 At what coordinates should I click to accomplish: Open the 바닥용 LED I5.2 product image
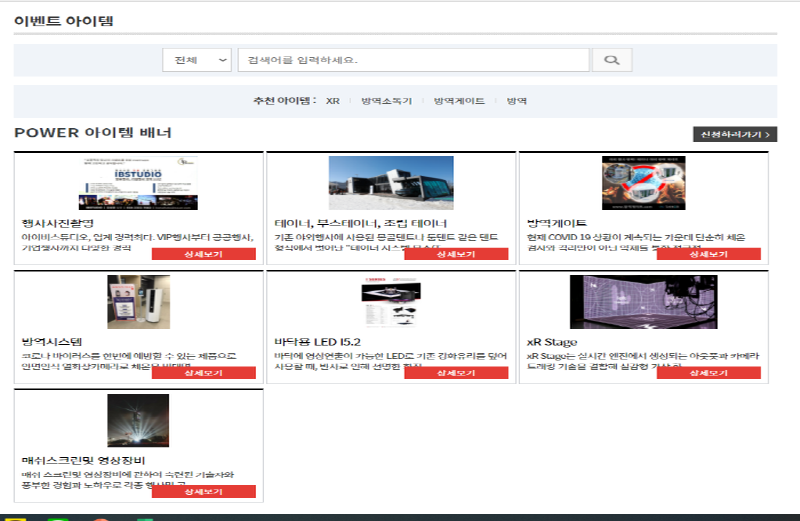click(x=391, y=302)
